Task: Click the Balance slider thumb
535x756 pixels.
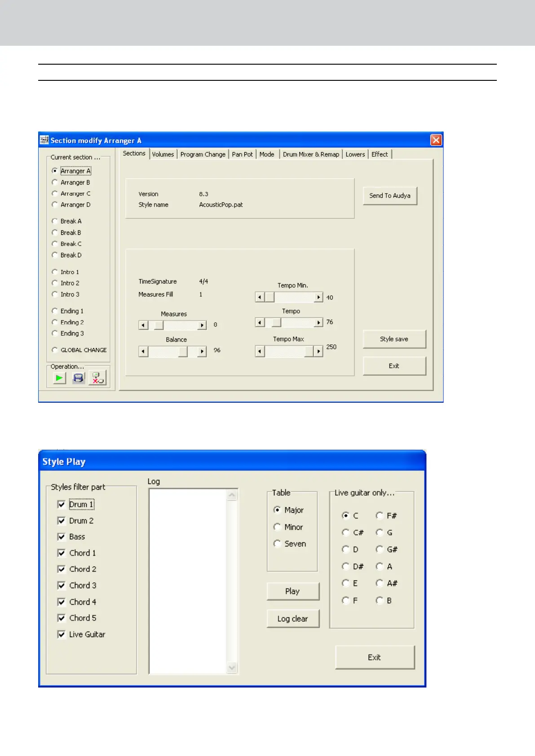Action: pos(183,351)
